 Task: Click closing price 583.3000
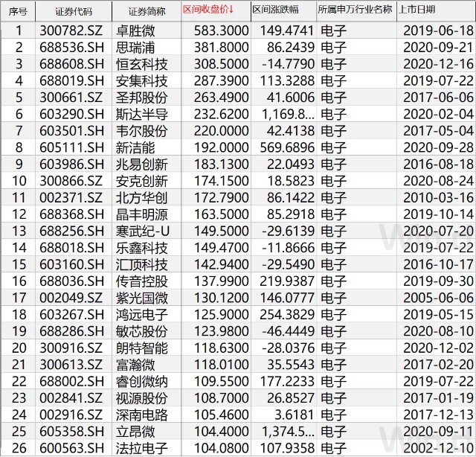[x=222, y=31]
